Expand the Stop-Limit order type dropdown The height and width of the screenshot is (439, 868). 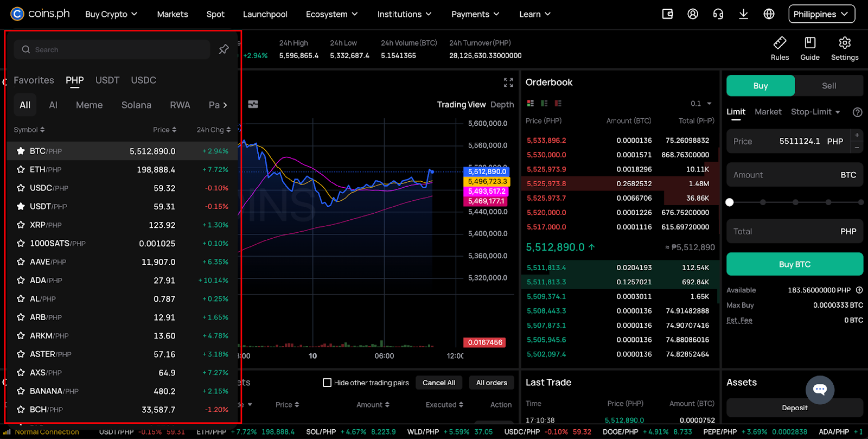coord(815,112)
